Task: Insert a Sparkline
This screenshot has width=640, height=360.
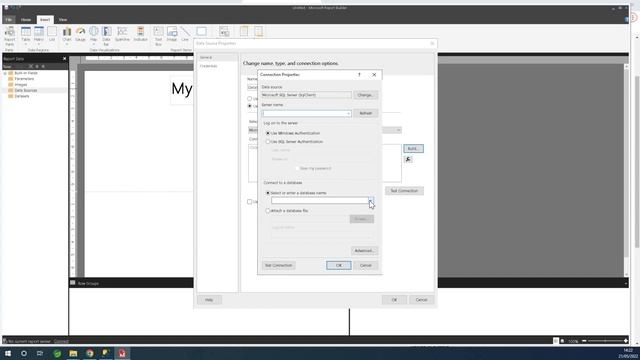Action: [122, 34]
